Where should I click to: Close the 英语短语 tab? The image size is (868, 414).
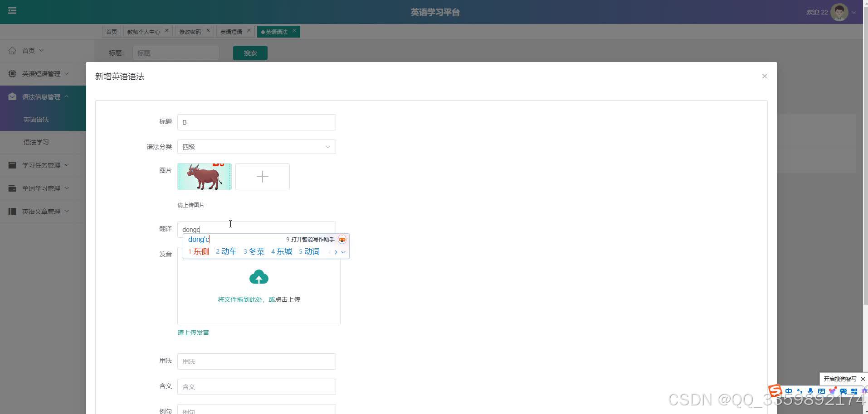(x=249, y=31)
